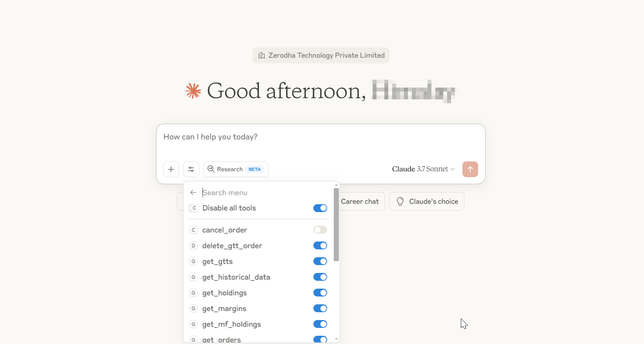Send message with the arrow-up button
Screen dimensions: 644x344
[x=470, y=169]
